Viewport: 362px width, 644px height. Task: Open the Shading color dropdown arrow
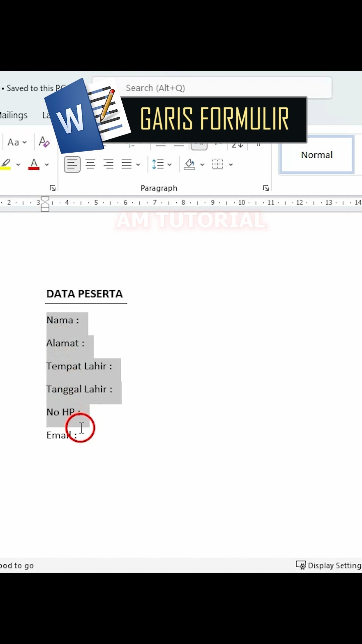tap(202, 165)
